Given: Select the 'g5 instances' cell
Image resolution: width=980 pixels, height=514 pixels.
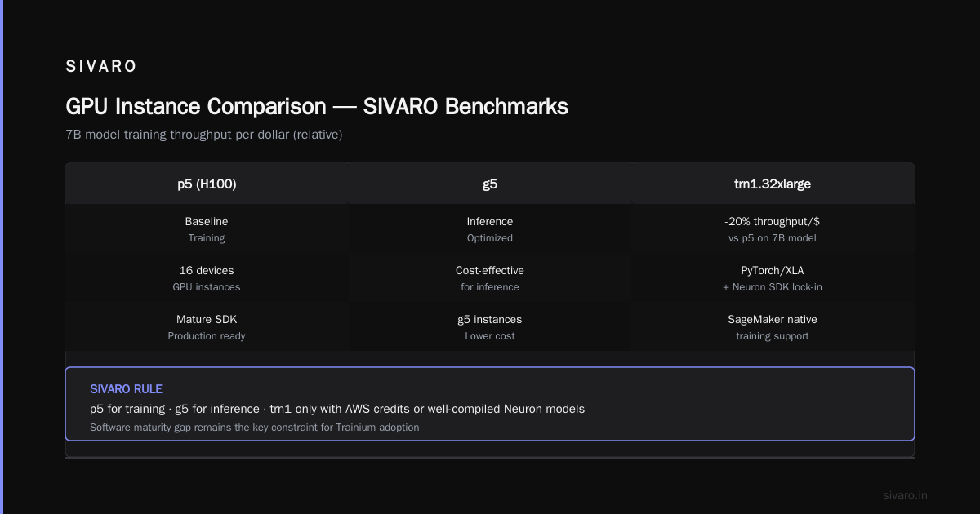Looking at the screenshot, I should (490, 319).
